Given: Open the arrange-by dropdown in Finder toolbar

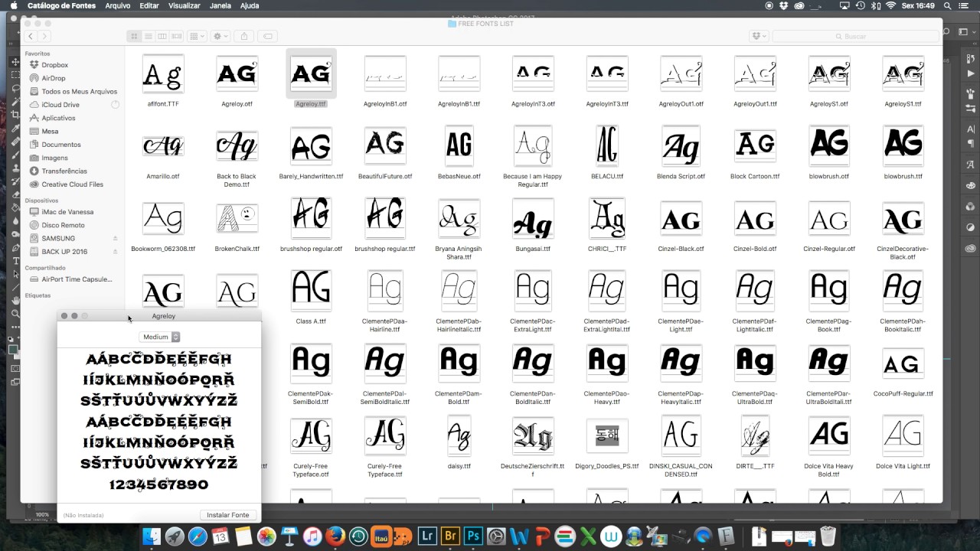Looking at the screenshot, I should pyautogui.click(x=197, y=36).
